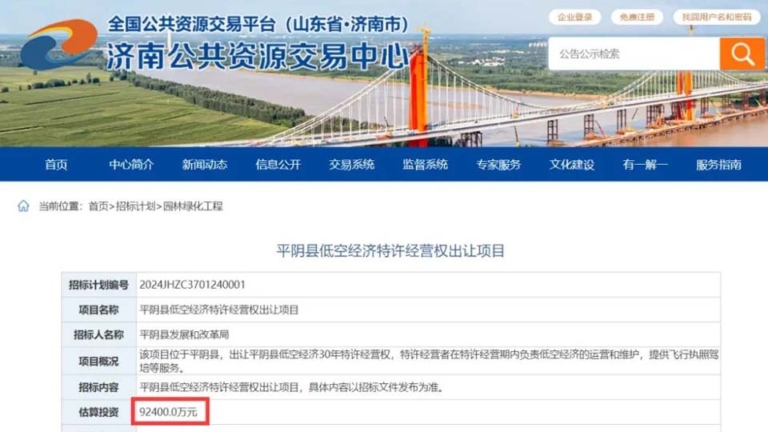
Task: Click the 服务指南 navigation item
Action: [719, 165]
